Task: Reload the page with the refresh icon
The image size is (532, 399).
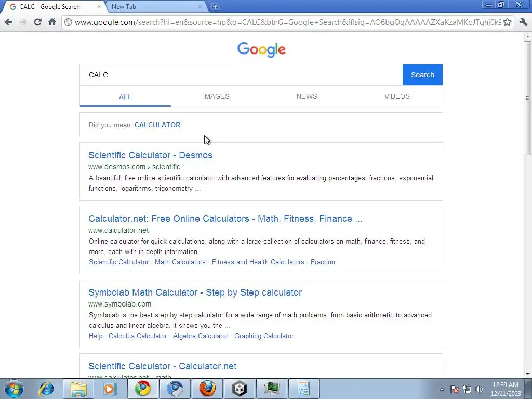Action: (37, 22)
